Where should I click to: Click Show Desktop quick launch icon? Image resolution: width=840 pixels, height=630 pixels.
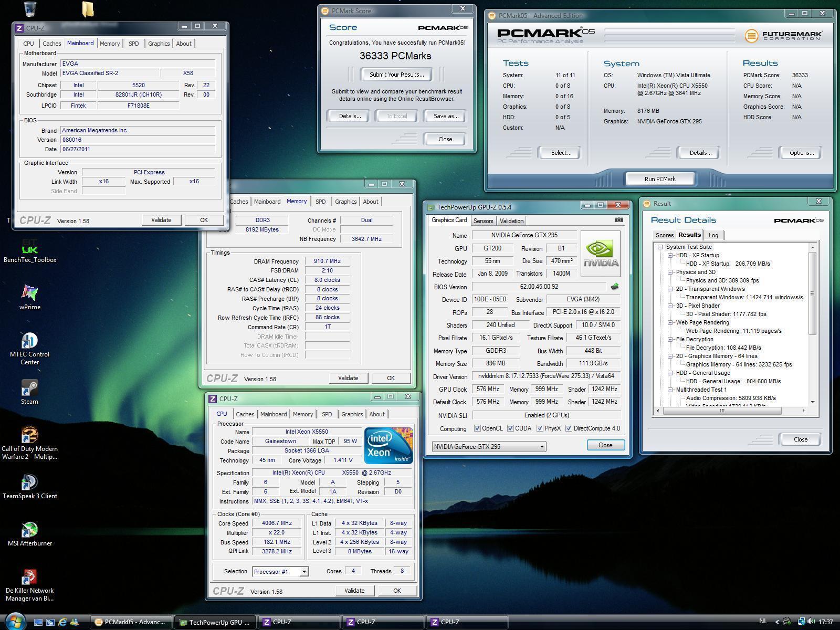[x=38, y=622]
